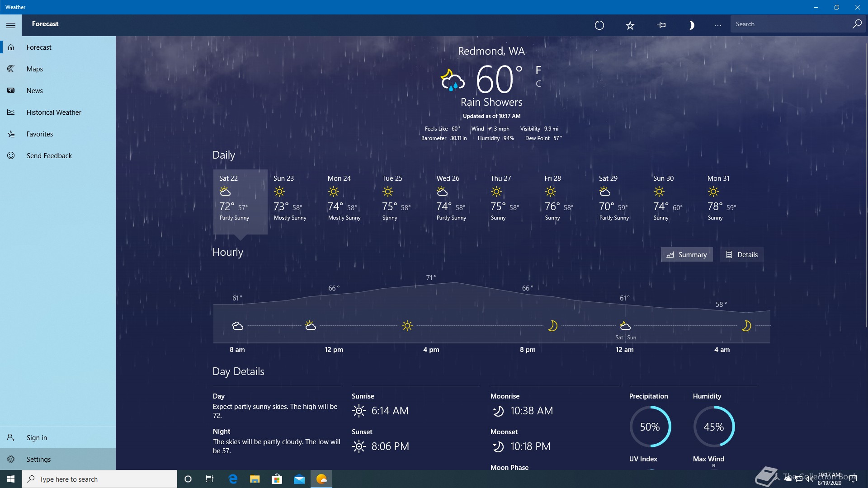This screenshot has width=868, height=488.
Task: Open the Windows Start menu
Action: 11,479
